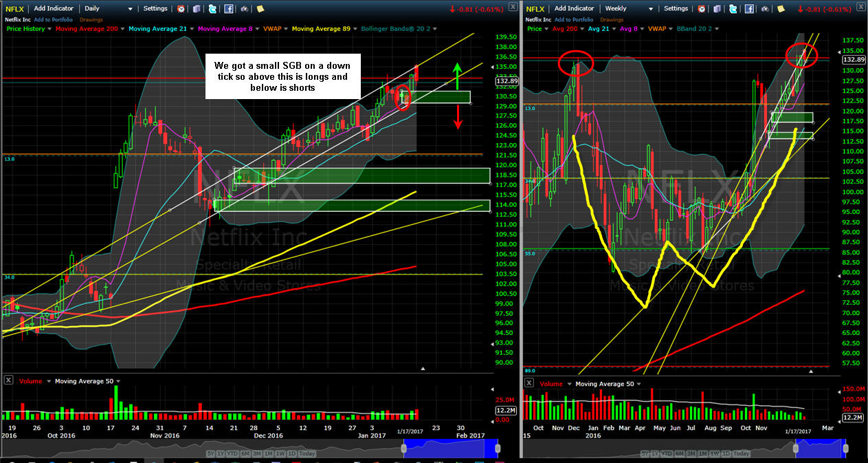Share weekly chart via Facebook icon

coord(748,9)
